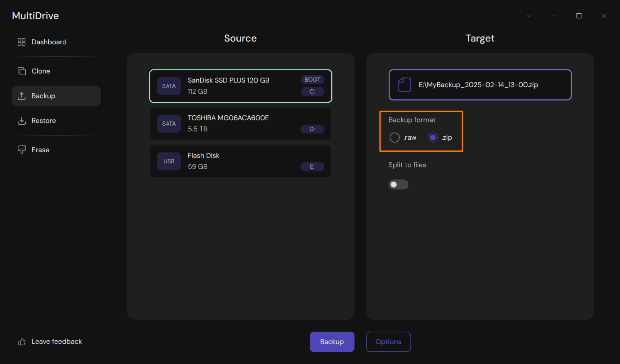
Task: Expand the title bar chevron menu
Action: coord(529,16)
